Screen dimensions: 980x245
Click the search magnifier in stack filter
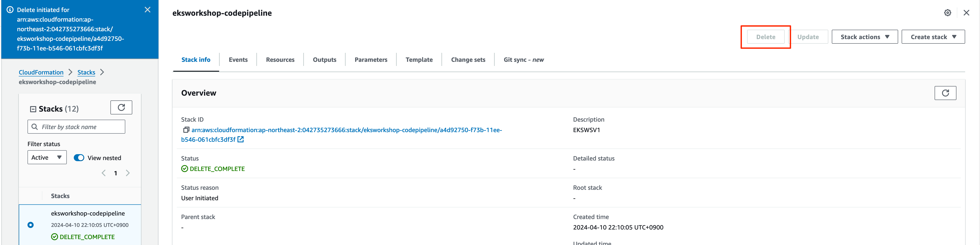(35, 127)
